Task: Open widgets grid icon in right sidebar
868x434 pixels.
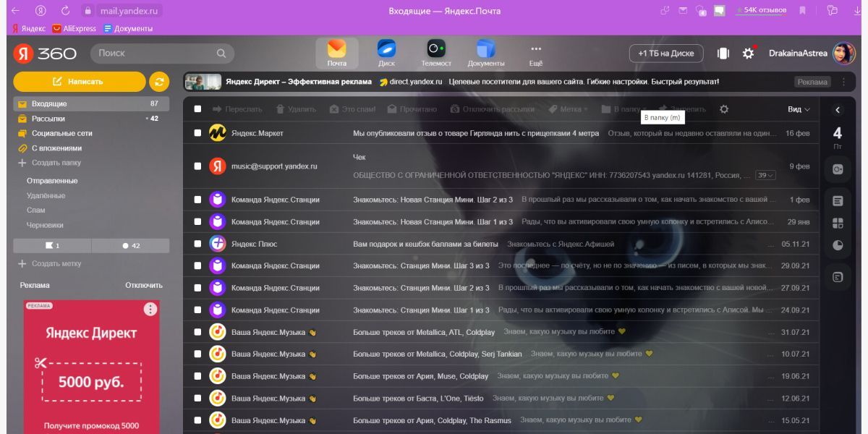Action: pyautogui.click(x=838, y=223)
